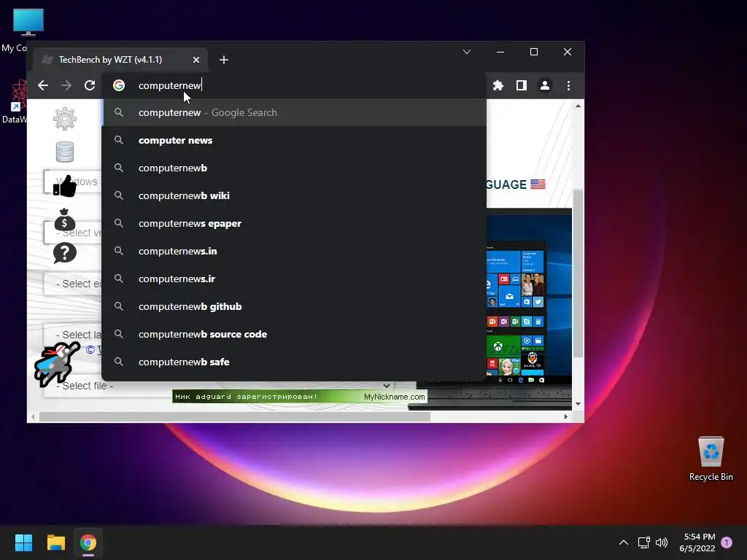Click the horizontal scrollbar left arrow

click(x=33, y=416)
